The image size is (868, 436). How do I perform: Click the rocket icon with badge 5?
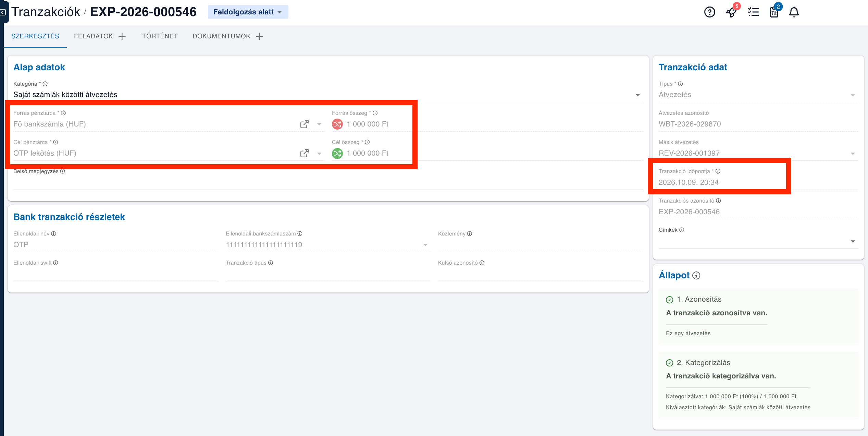[731, 12]
